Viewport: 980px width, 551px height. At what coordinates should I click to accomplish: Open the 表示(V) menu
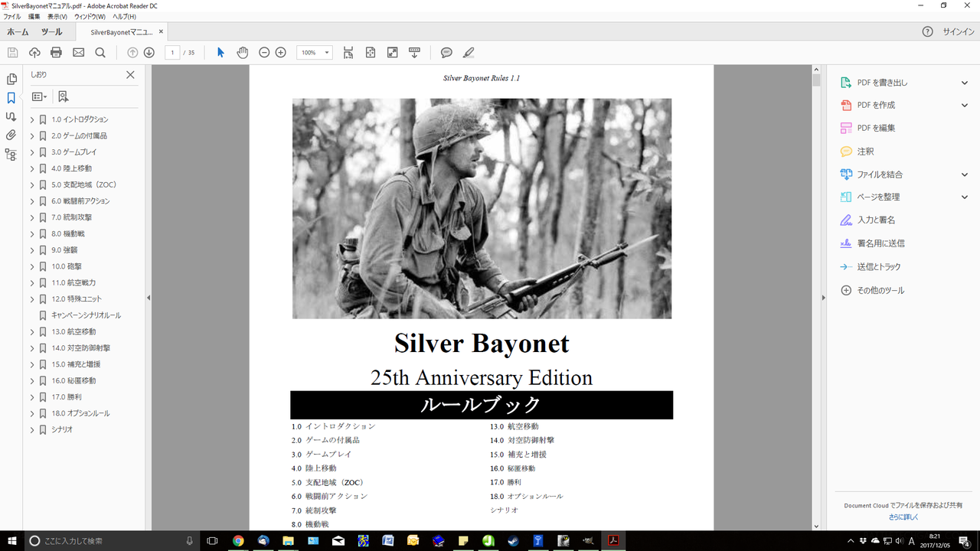click(x=57, y=16)
